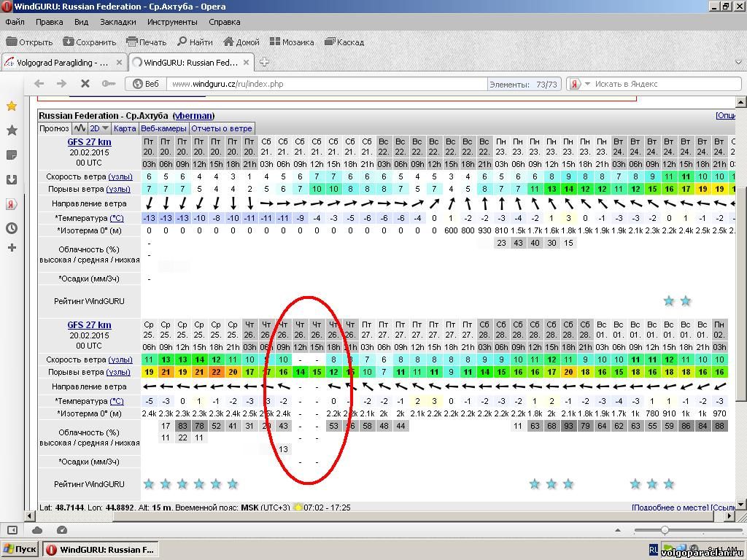Click horizontal scrollbar left arrow
The height and width of the screenshot is (560, 747).
pos(29,516)
